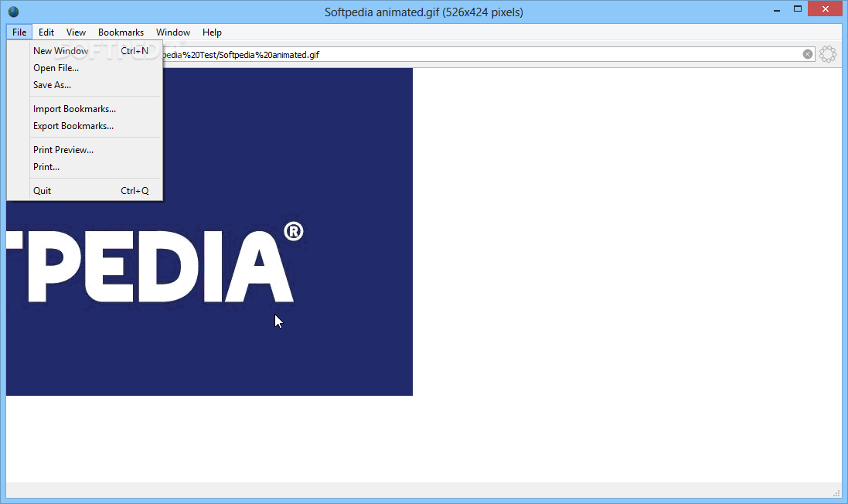Choose New Window from File menu

85,51
